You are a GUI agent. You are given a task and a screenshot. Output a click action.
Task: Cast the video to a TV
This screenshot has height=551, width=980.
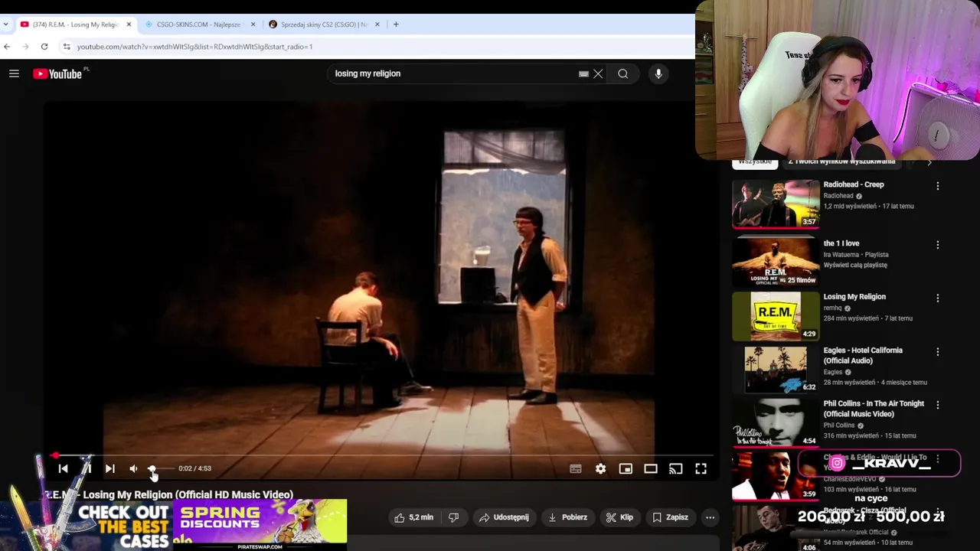click(675, 468)
